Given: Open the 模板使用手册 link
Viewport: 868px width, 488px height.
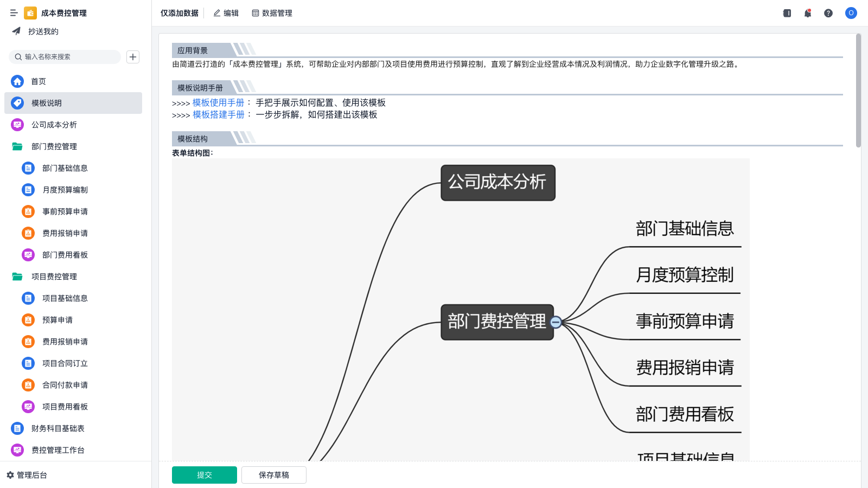Looking at the screenshot, I should [x=219, y=102].
